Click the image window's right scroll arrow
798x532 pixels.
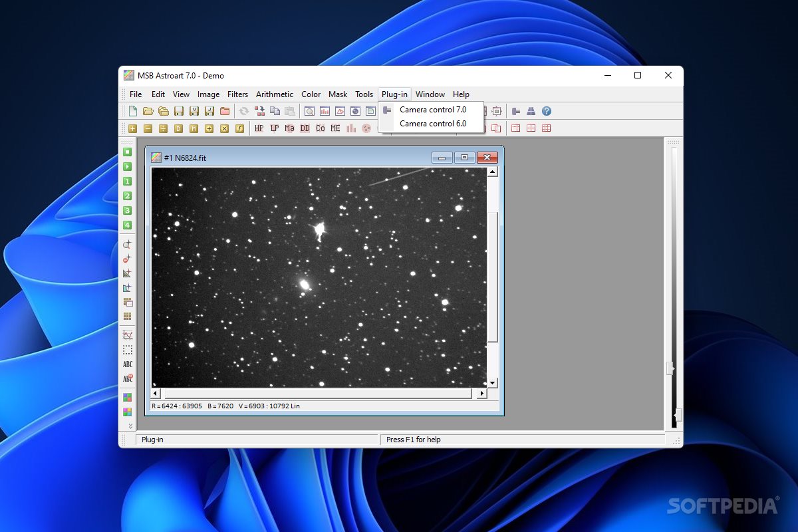click(x=482, y=393)
